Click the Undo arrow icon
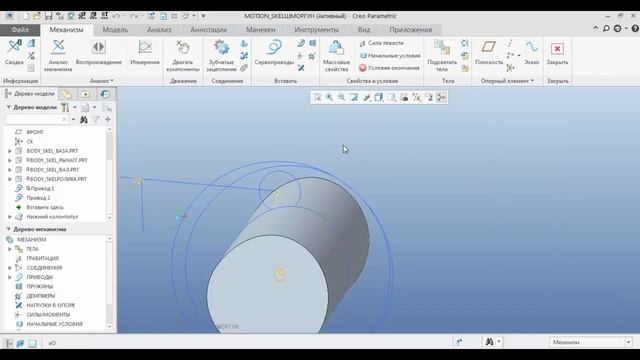640x360 pixels. [x=116, y=16]
